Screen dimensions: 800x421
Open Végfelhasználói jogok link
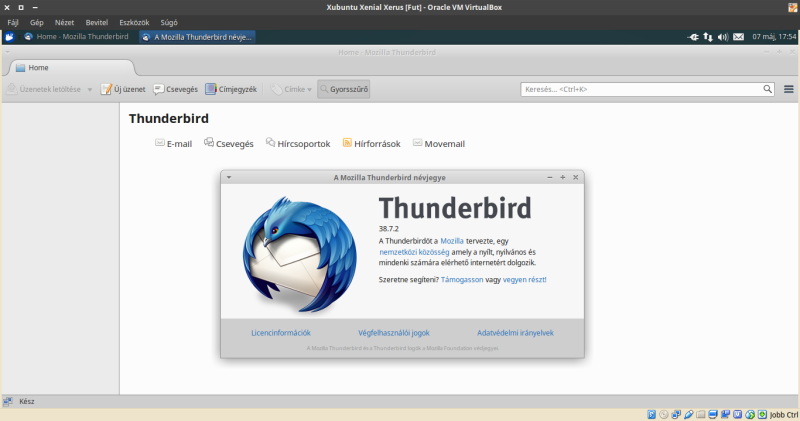394,333
